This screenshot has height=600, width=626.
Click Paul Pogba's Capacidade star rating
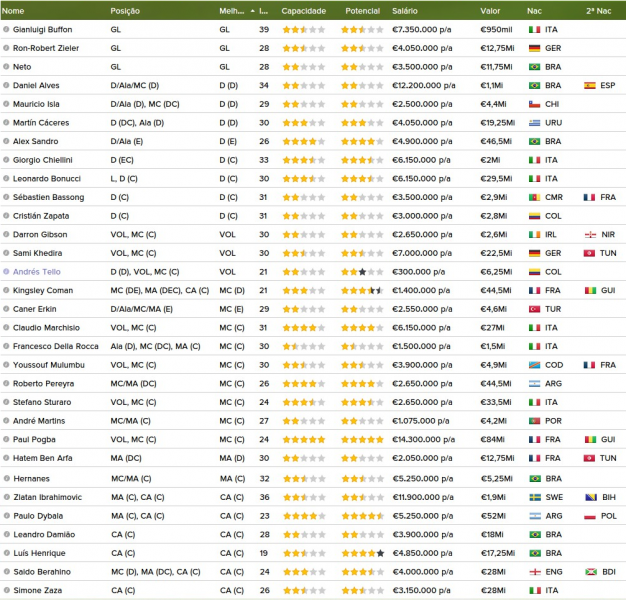[x=303, y=439]
